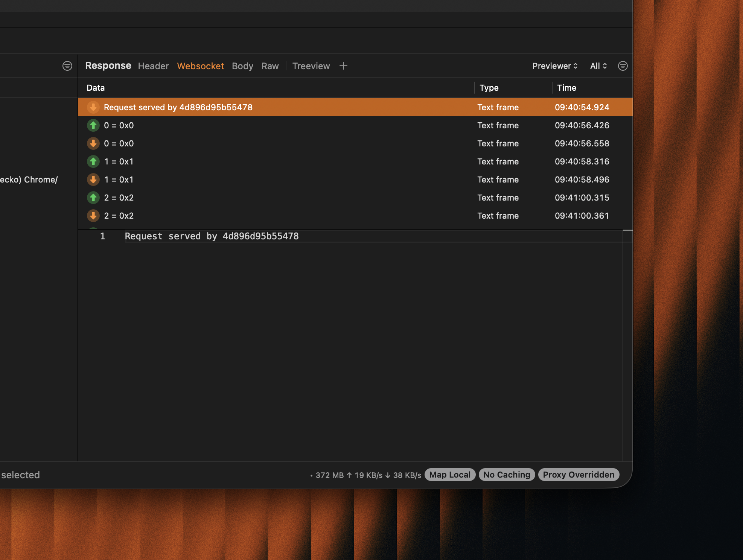This screenshot has height=560, width=743.
Task: Click the hamburger filter icon left of Response
Action: pos(67,65)
